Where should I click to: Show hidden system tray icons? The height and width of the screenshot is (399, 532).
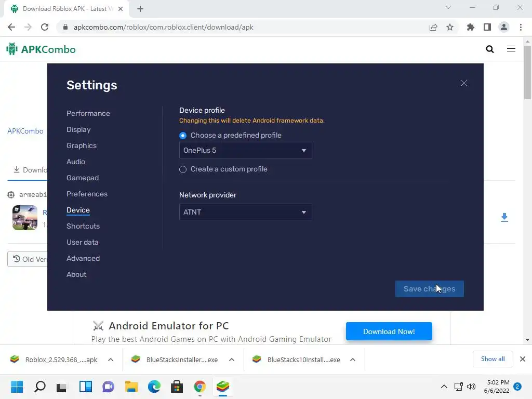[444, 387]
